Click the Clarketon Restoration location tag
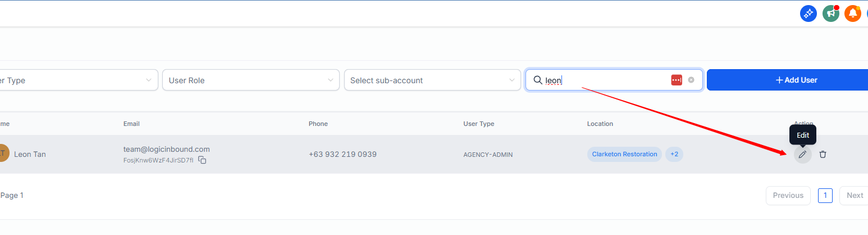868x235 pixels. [x=624, y=154]
